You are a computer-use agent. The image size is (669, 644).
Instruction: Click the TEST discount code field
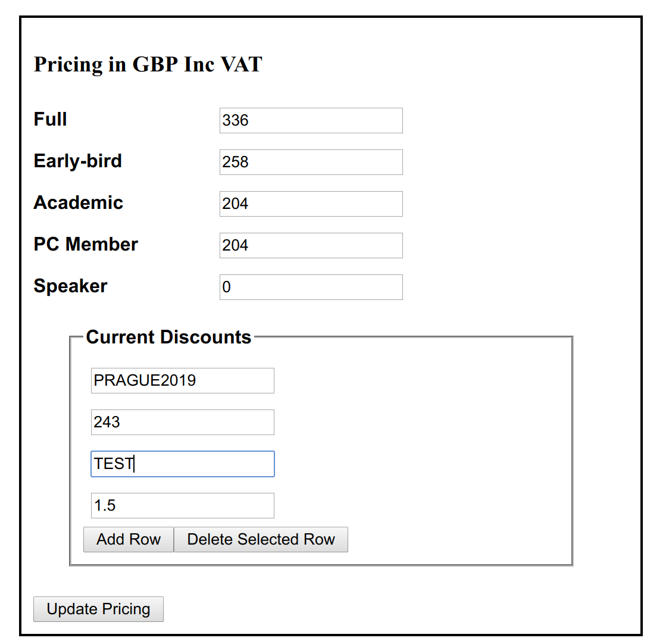(x=183, y=464)
